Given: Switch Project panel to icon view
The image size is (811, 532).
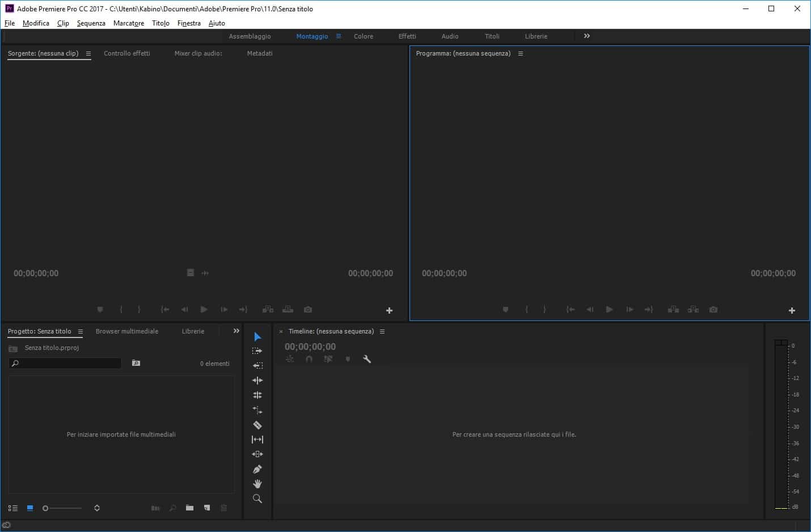Looking at the screenshot, I should click(x=30, y=508).
